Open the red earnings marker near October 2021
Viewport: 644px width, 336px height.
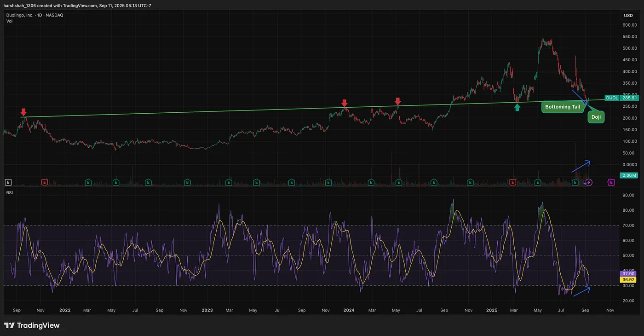[45, 183]
